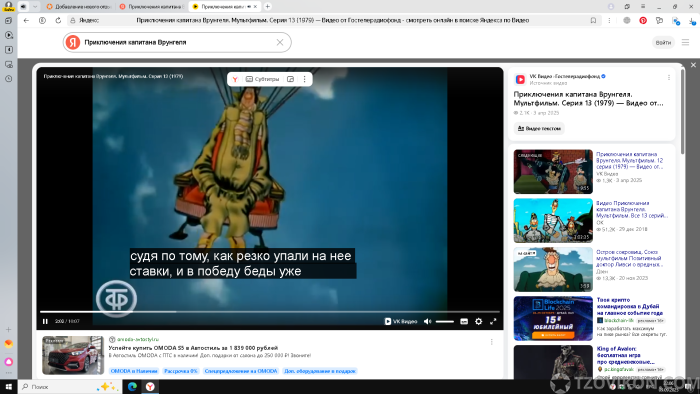
Task: Add a sidebar item with plus icon
Action: pos(8,330)
